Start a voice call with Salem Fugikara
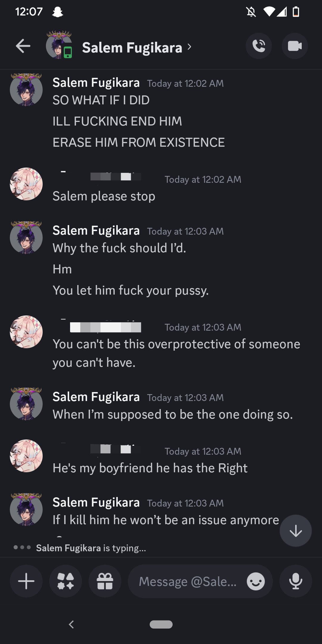This screenshot has width=322, height=644. click(x=258, y=46)
